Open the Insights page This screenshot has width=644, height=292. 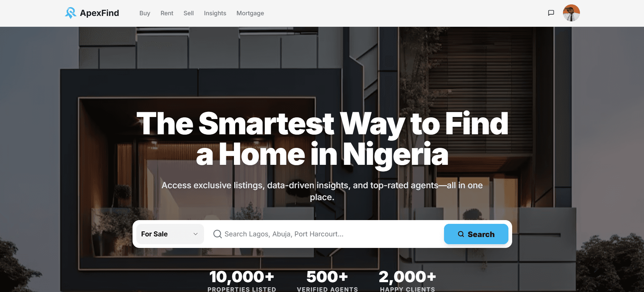pos(215,13)
